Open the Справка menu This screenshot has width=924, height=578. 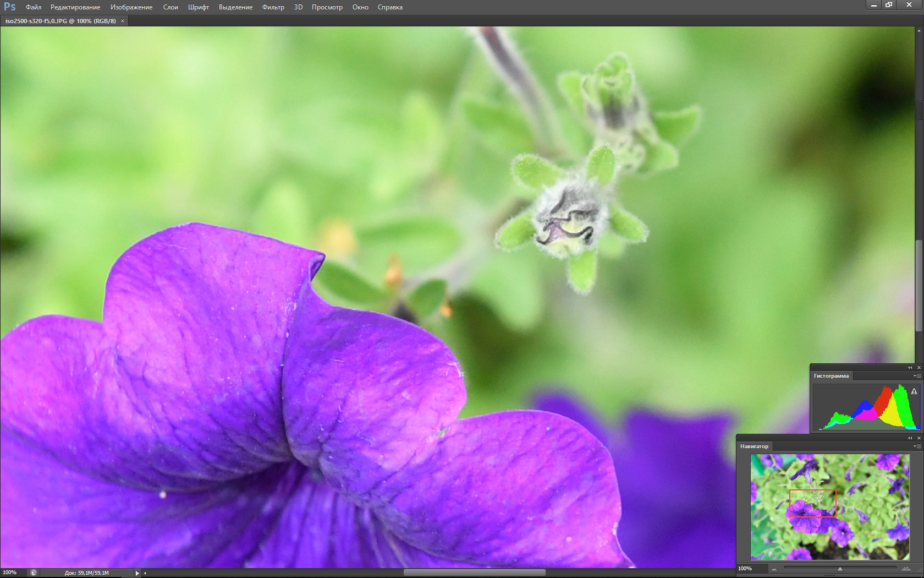tap(390, 7)
